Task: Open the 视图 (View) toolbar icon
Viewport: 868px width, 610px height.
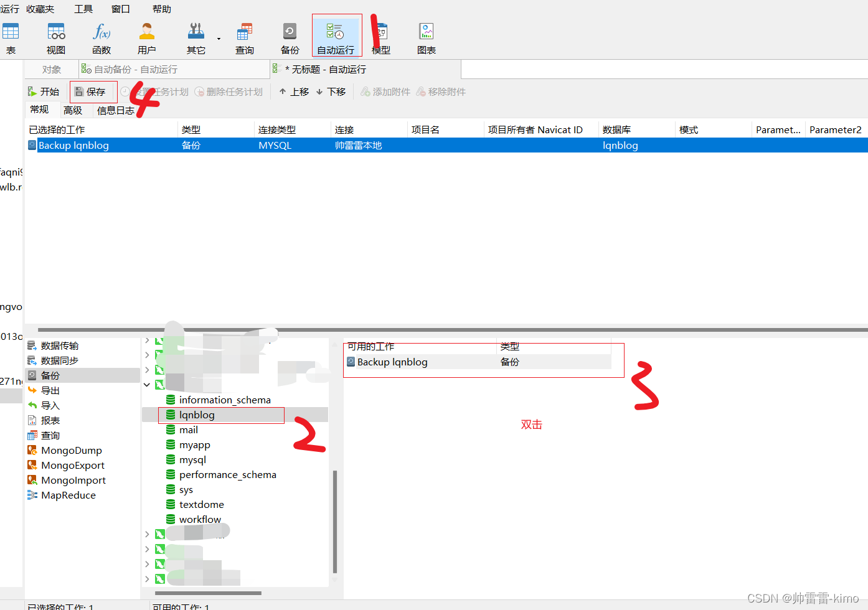Action: 56,38
